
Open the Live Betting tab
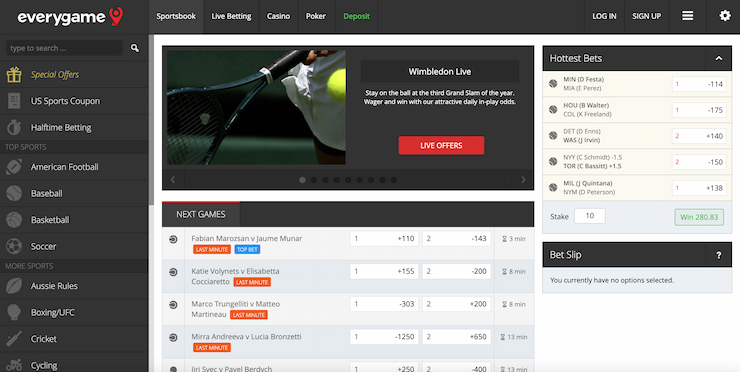click(231, 16)
